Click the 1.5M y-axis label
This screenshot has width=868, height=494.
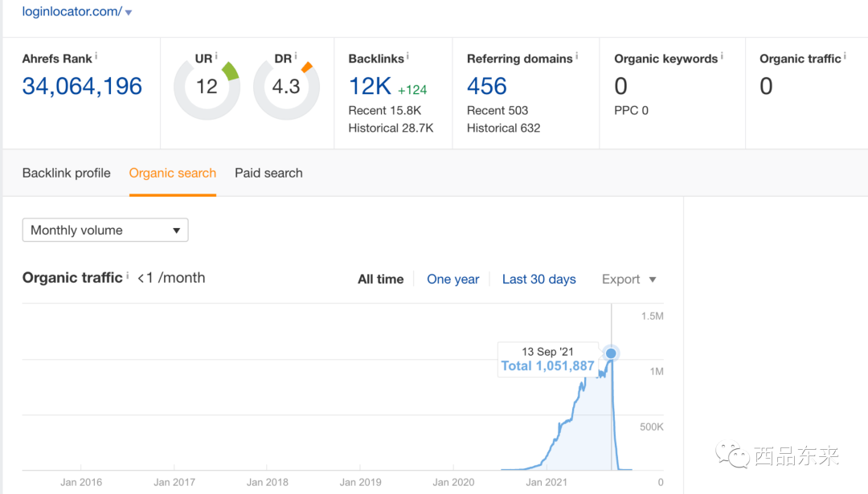(652, 316)
